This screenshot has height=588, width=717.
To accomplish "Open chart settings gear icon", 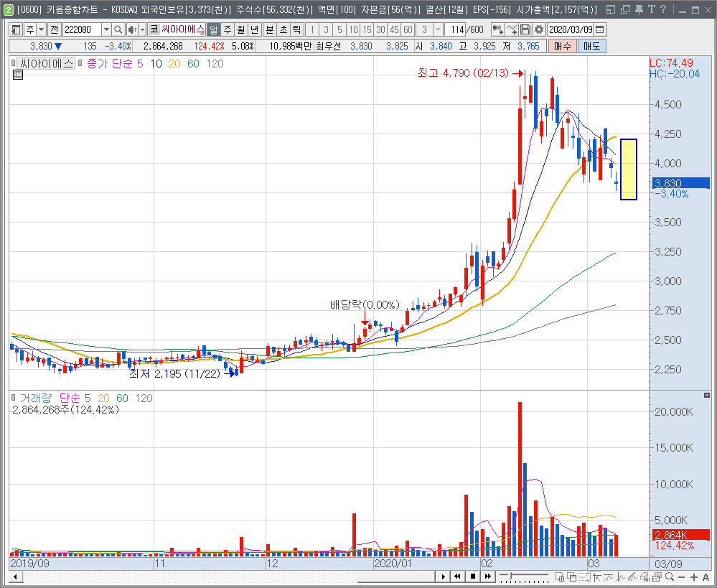I will tap(539, 29).
